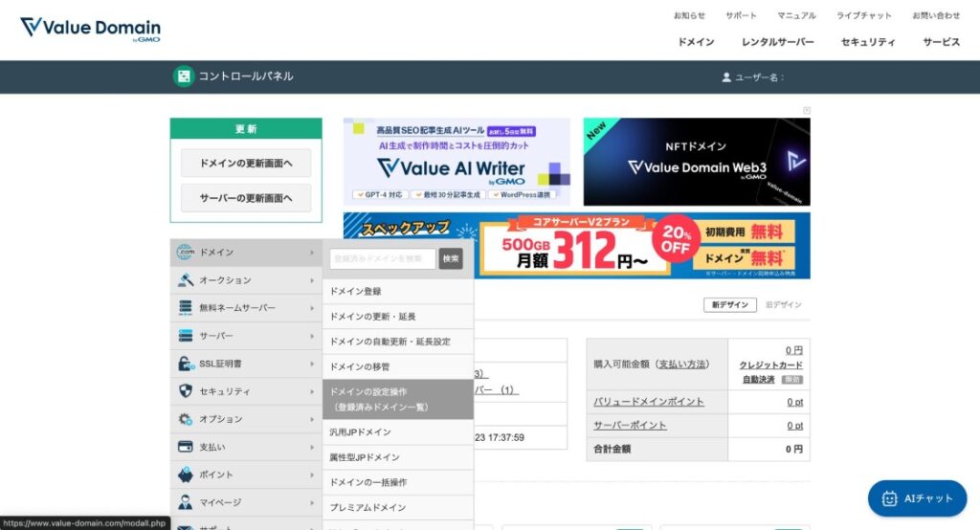Click the マイページ person icon

(x=185, y=502)
